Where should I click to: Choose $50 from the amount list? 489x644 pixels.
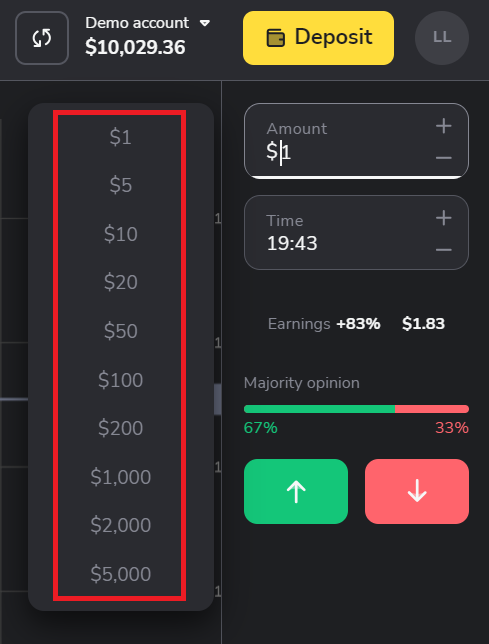pyautogui.click(x=120, y=331)
